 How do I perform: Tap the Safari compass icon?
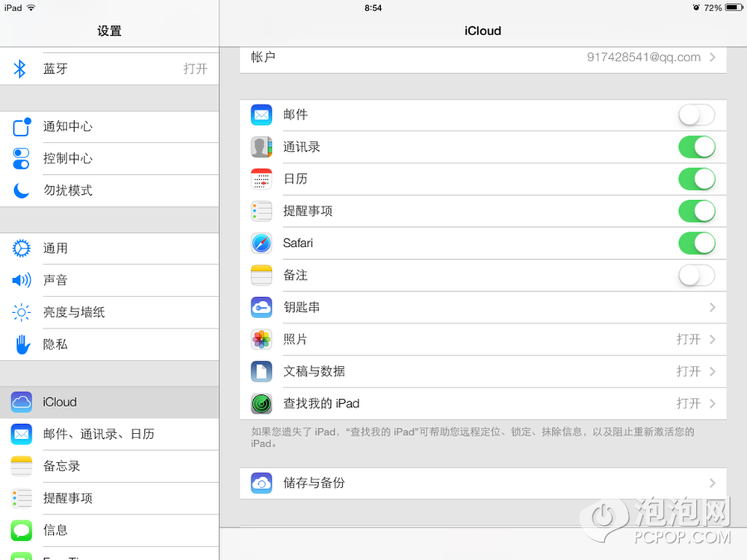pyautogui.click(x=261, y=243)
